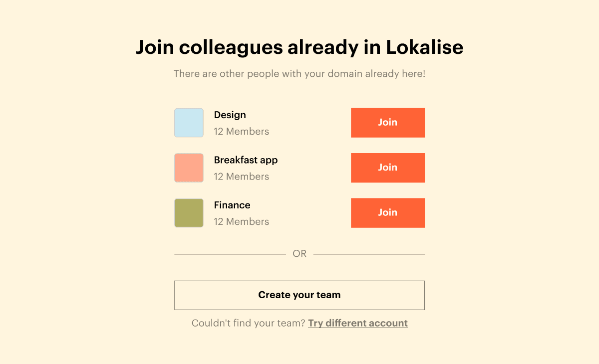Open the Try different account link
Viewport: 599px width, 364px height.
358,323
